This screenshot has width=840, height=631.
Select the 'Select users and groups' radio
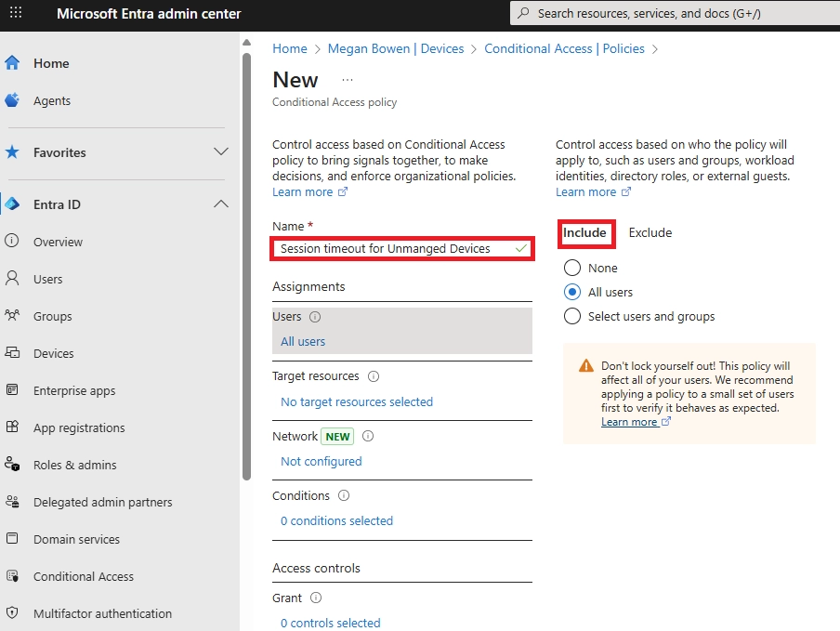[x=572, y=316]
